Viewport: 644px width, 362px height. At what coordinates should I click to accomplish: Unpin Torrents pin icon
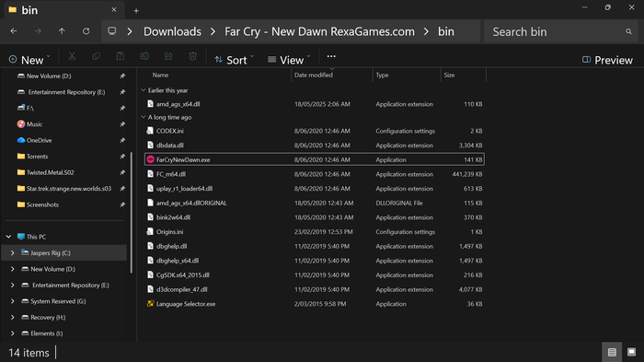[x=122, y=157]
